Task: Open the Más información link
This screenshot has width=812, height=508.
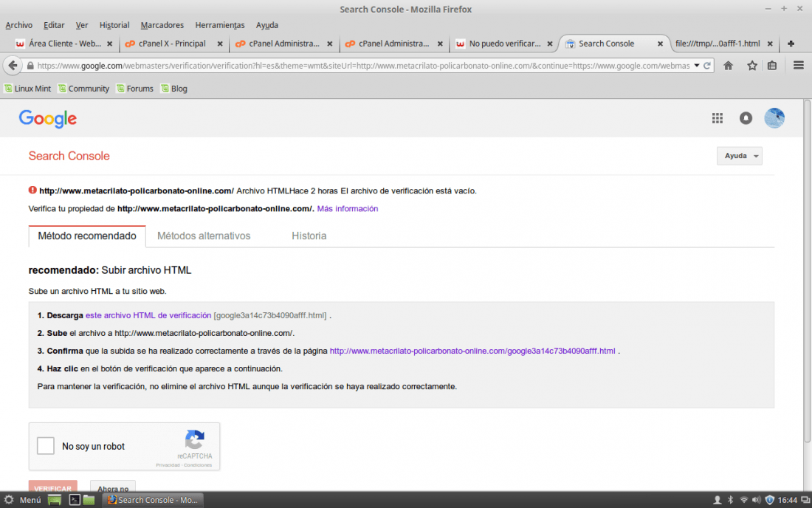Action: 348,209
